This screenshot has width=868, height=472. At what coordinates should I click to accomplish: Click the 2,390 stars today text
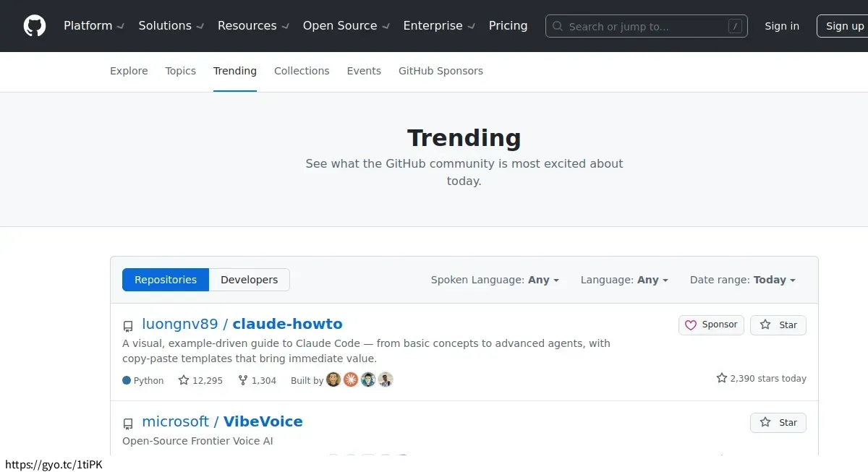(768, 378)
